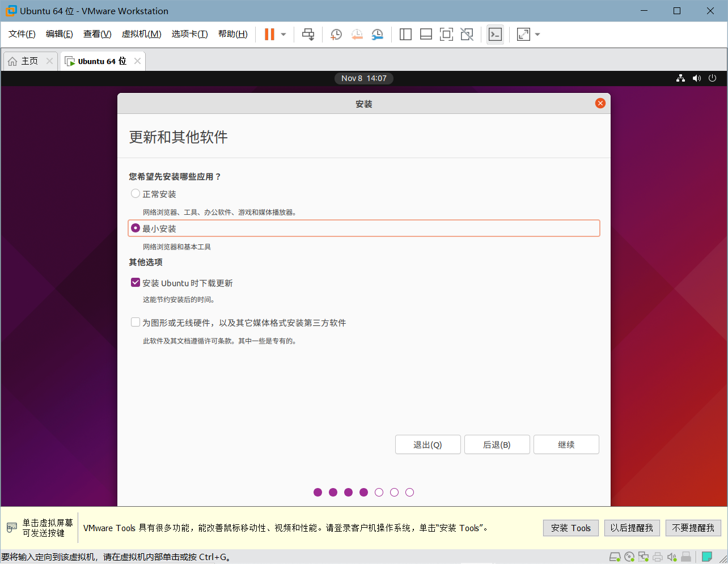Click the 退出(Q) button
The image size is (728, 564).
(x=428, y=444)
